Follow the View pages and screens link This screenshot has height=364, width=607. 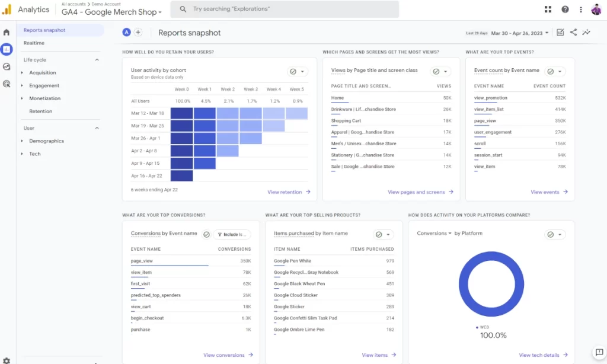(x=420, y=192)
